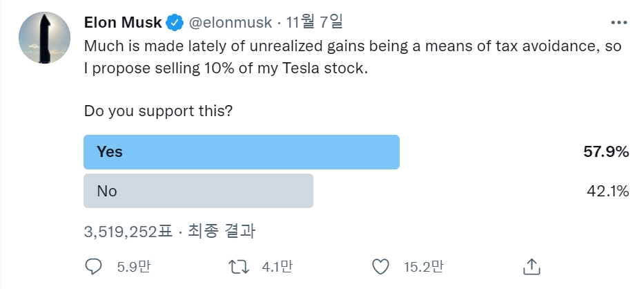This screenshot has width=644, height=289.
Task: Click the tweet text about Tesla stock
Action: pos(353,57)
